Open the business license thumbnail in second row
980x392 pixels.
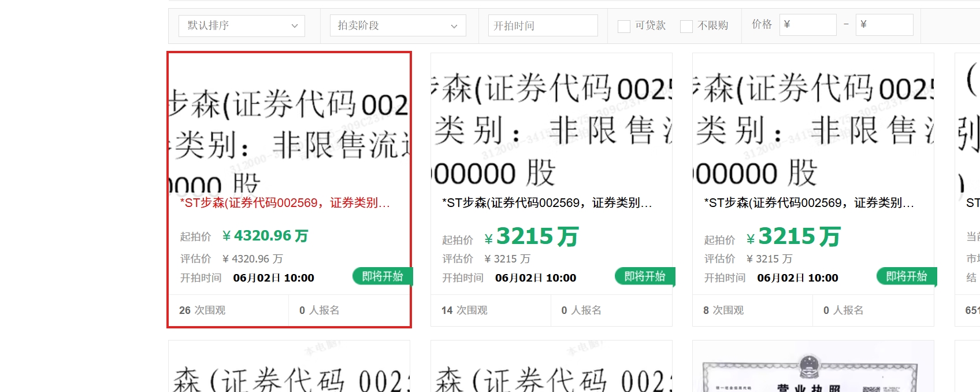click(814, 367)
